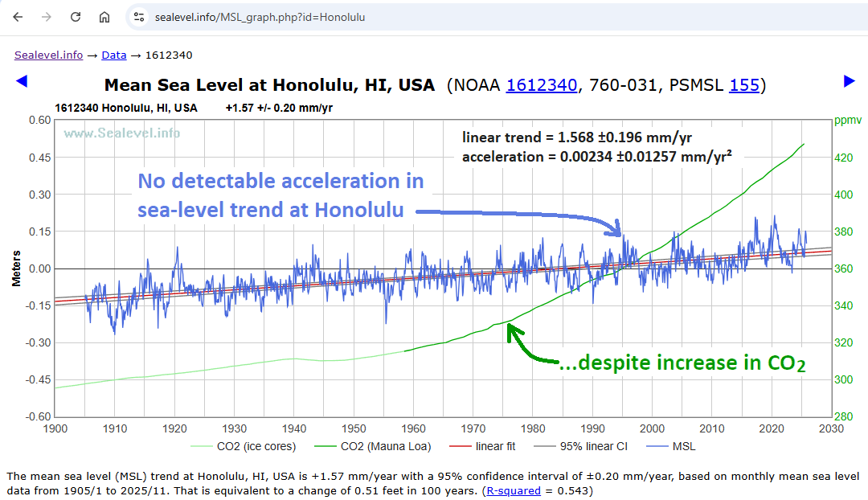Open the Sealevel.info breadcrumb link
This screenshot has height=500, width=868.
click(48, 55)
